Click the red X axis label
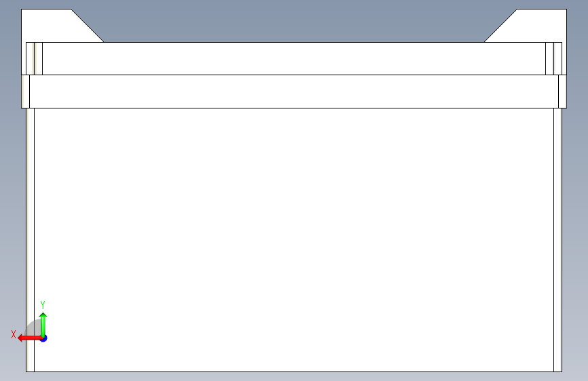The image size is (588, 381). pos(14,334)
